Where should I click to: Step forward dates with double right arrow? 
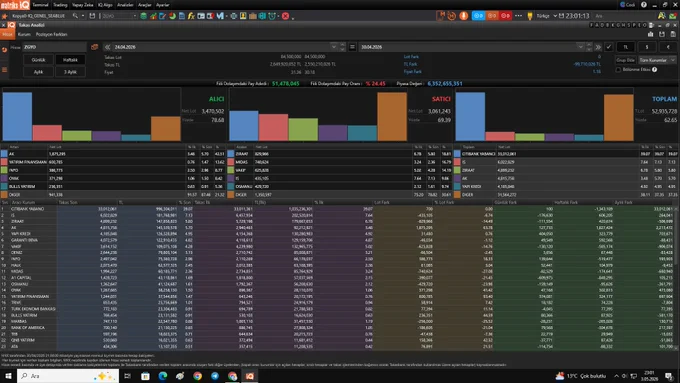(598, 47)
